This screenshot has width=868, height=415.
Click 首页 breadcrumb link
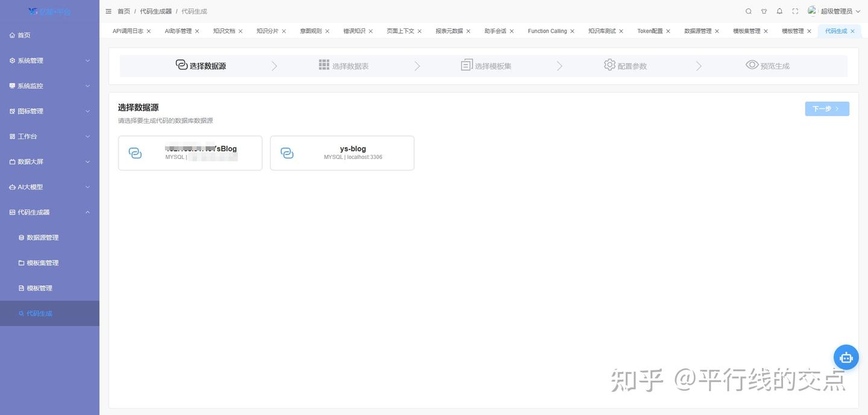pyautogui.click(x=124, y=11)
